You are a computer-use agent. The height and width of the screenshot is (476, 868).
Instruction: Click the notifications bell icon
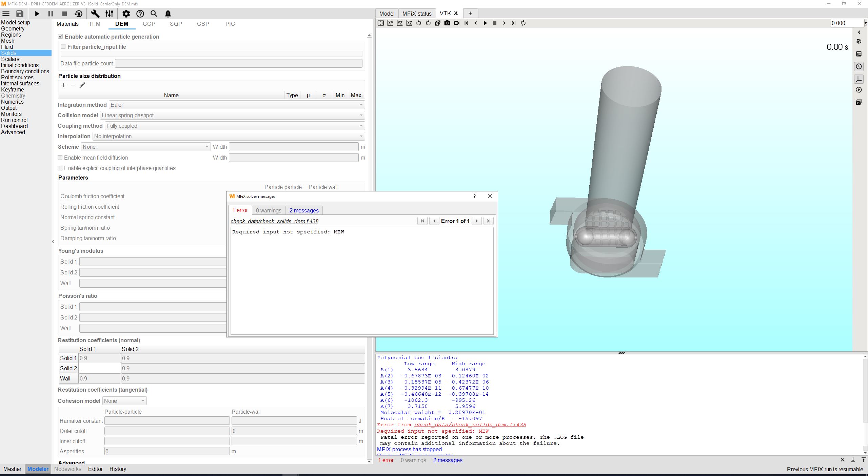pos(168,14)
